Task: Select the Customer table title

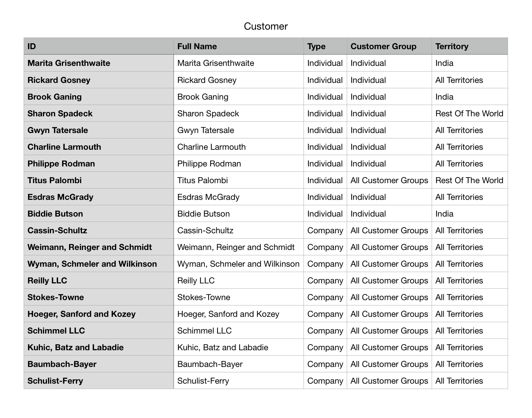Action: click(266, 26)
